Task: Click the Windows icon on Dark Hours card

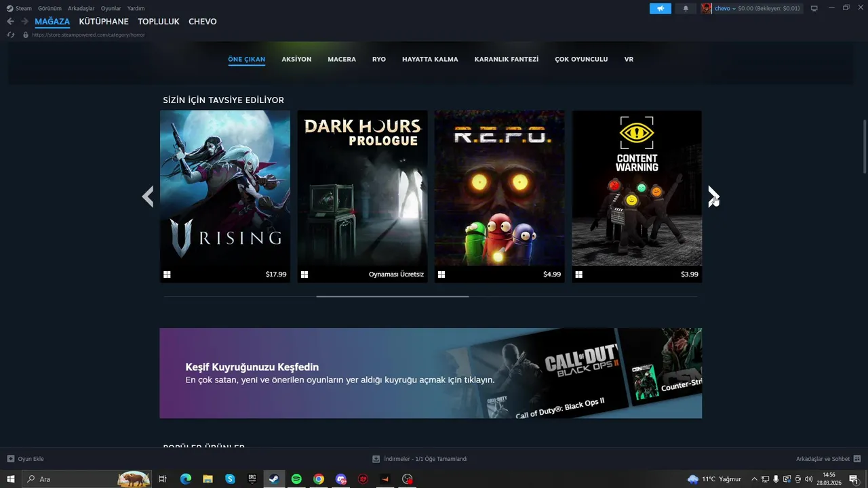Action: [304, 274]
